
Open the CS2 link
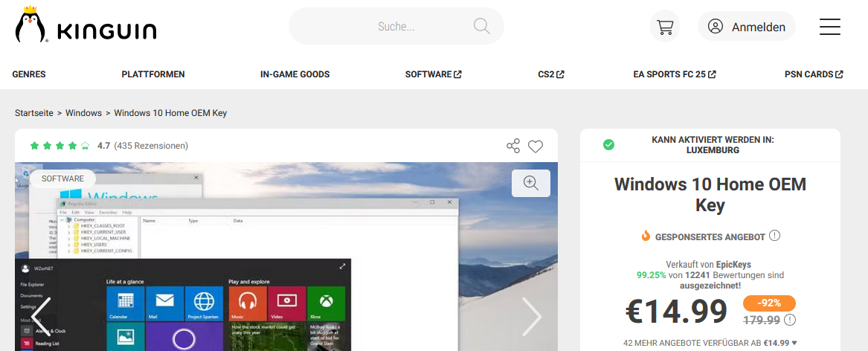551,74
